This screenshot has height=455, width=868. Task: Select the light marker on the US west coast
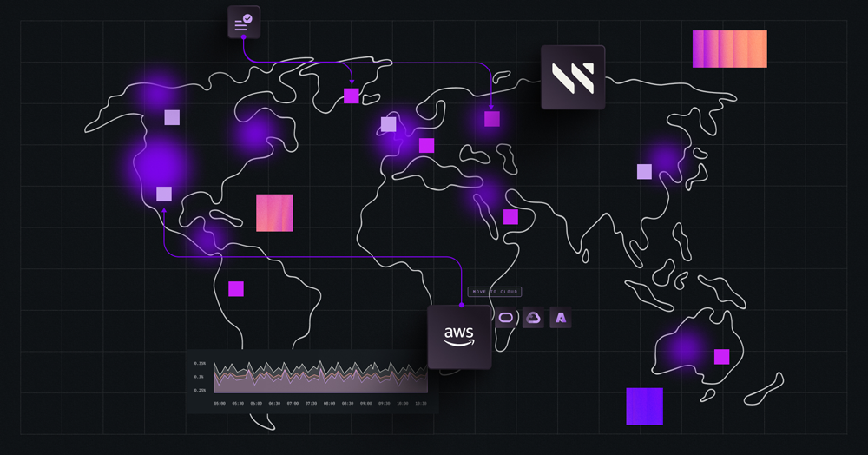164,195
